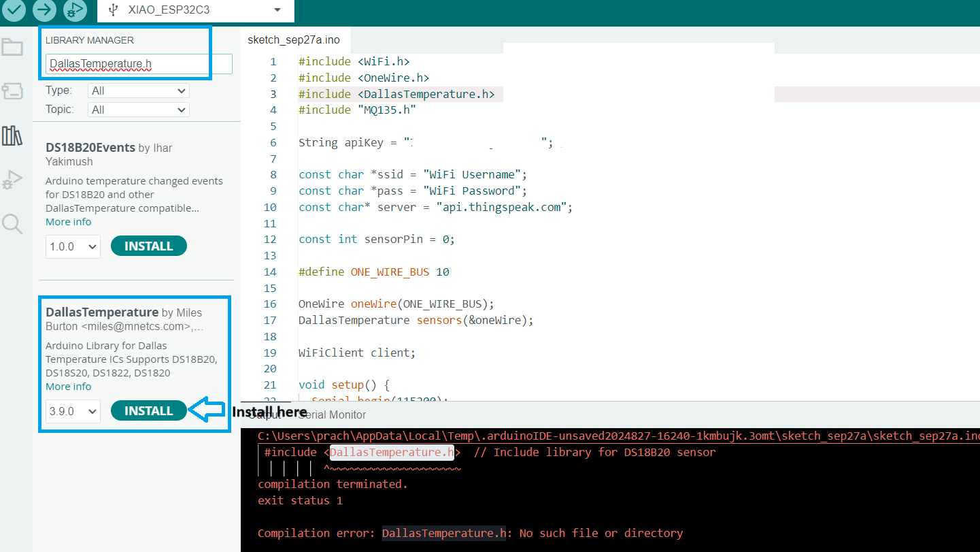Click the DallasTemperature description text
This screenshot has width=980, height=552.
(x=131, y=359)
